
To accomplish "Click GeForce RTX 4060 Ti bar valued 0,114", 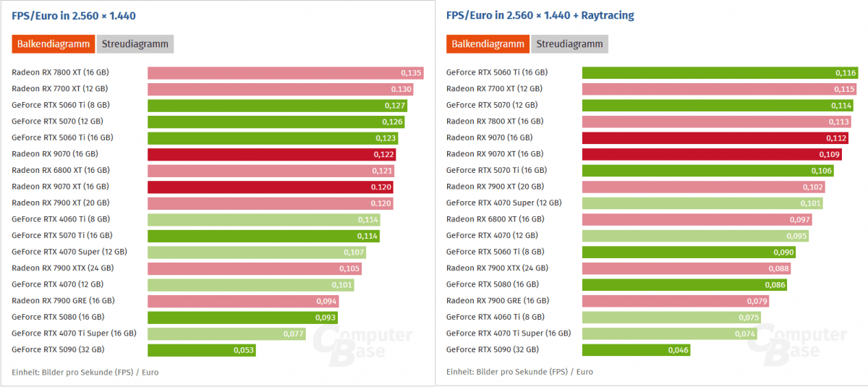I will [264, 219].
